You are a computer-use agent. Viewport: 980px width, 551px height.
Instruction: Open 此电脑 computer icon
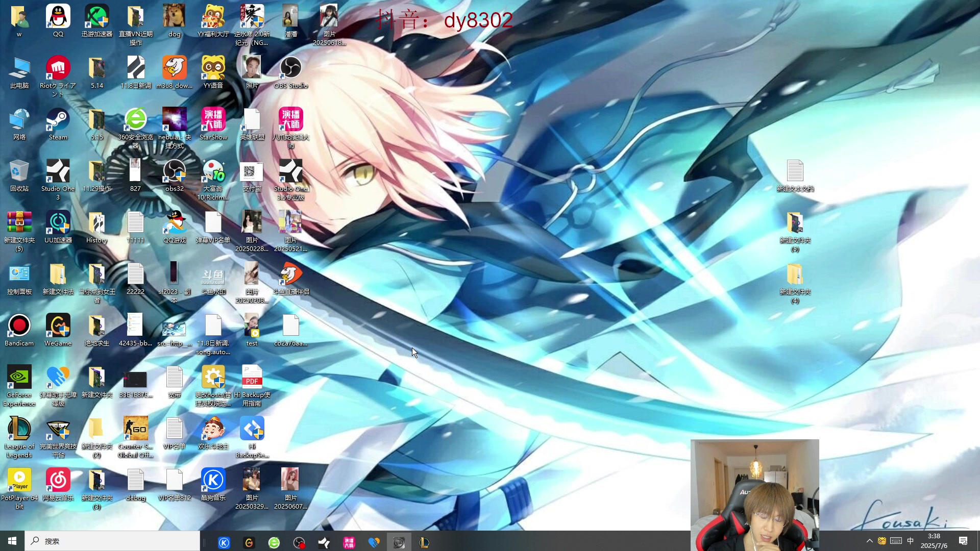19,68
